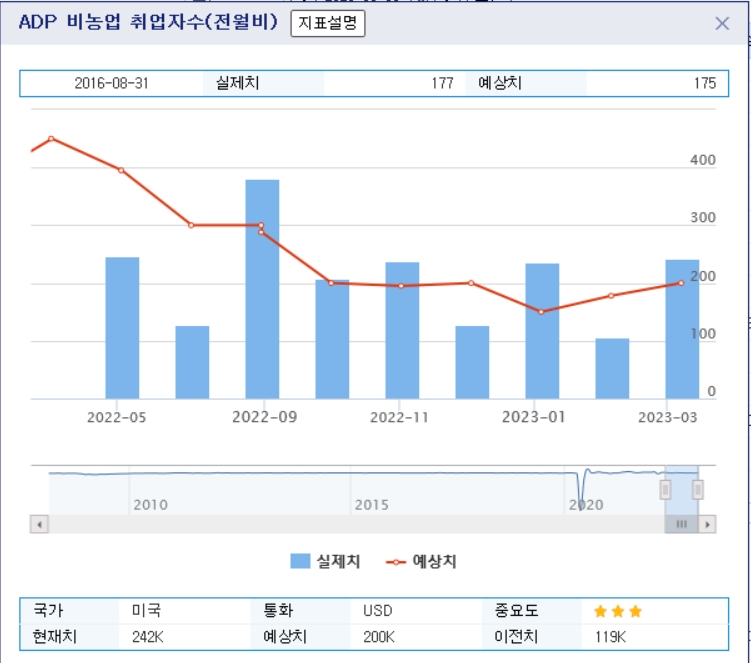Click the 2020 dip in the navigator chart
Screen dimensions: 751x663
[x=581, y=491]
